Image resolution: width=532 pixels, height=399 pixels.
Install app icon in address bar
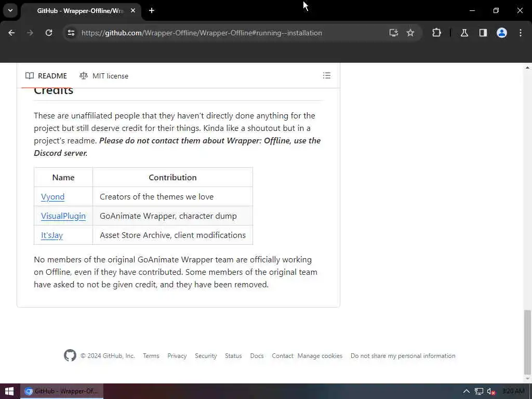point(394,33)
